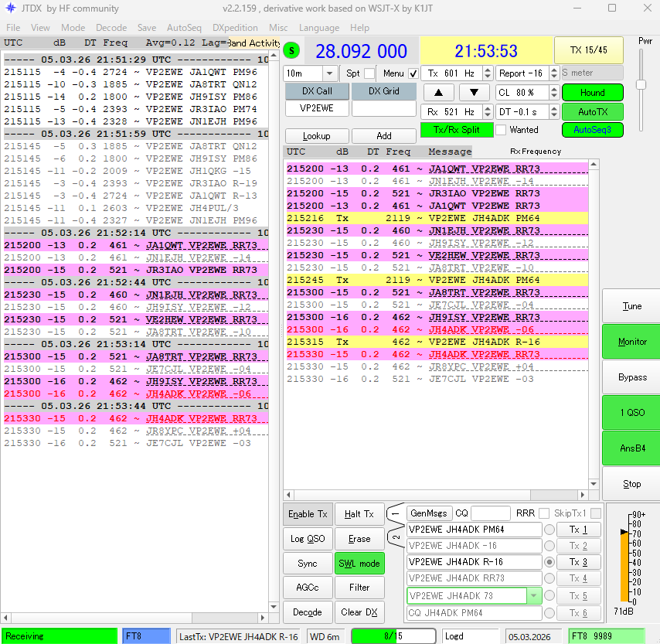Open the AutoSeq menu
Image resolution: width=660 pixels, height=644 pixels.
[x=184, y=28]
